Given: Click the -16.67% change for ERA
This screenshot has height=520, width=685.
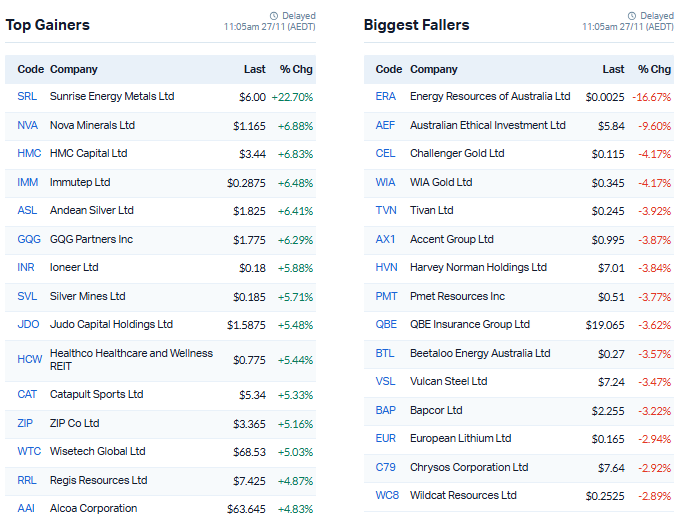Looking at the screenshot, I should (651, 97).
